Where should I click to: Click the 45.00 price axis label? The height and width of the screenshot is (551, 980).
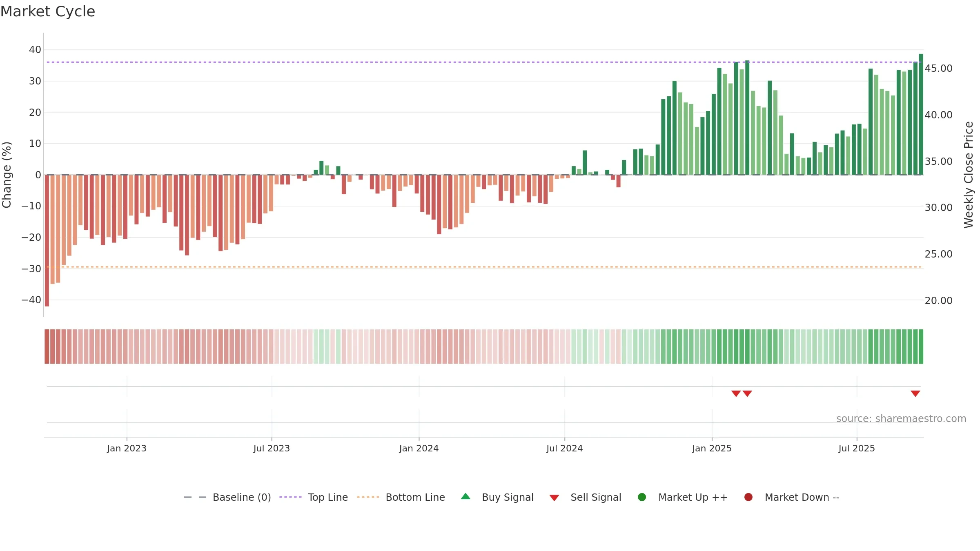coord(938,68)
